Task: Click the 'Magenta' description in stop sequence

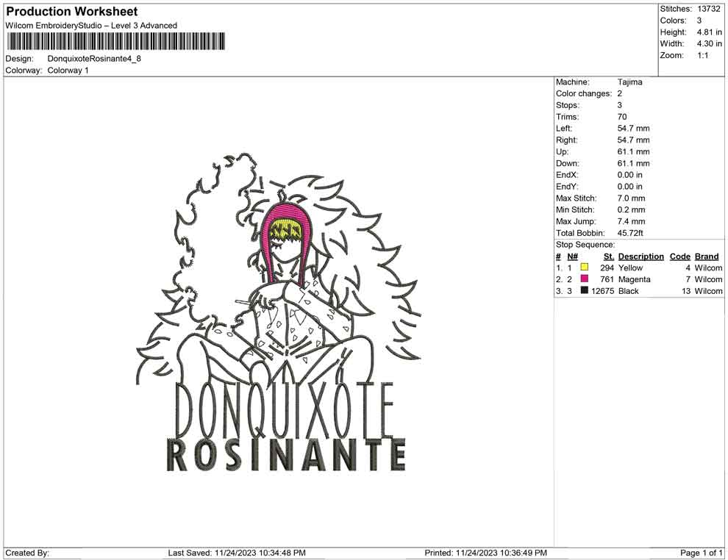Action: pos(634,279)
